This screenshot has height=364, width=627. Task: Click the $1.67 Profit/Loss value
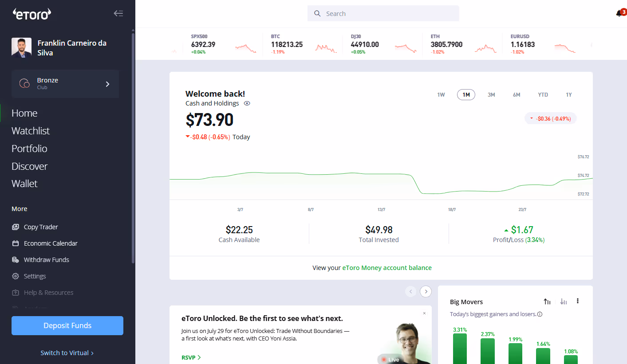tap(522, 230)
